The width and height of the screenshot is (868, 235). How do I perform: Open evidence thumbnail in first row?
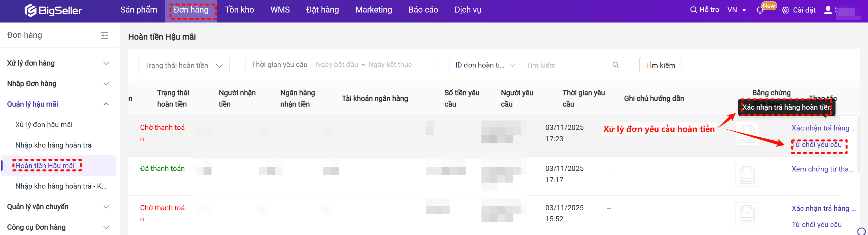coord(747,134)
